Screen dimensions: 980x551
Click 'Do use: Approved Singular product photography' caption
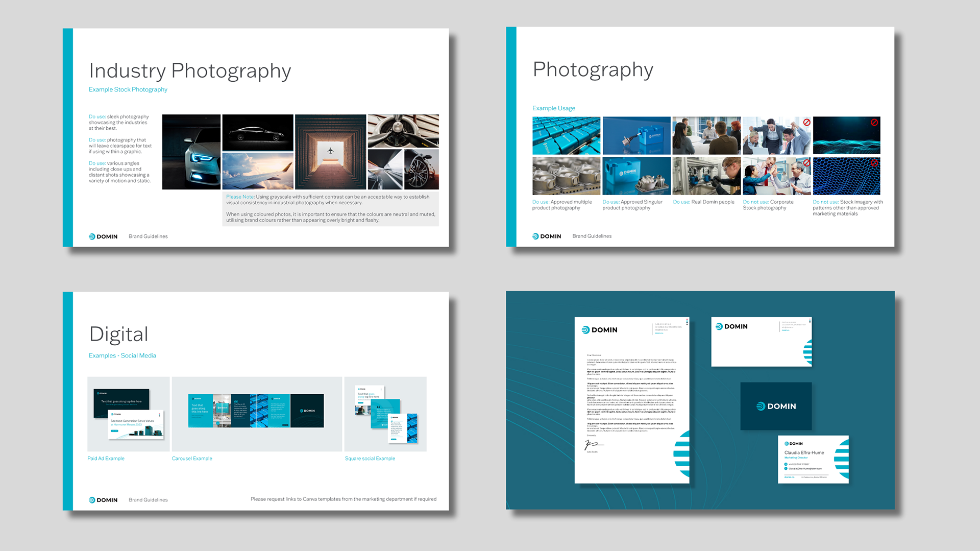(632, 205)
